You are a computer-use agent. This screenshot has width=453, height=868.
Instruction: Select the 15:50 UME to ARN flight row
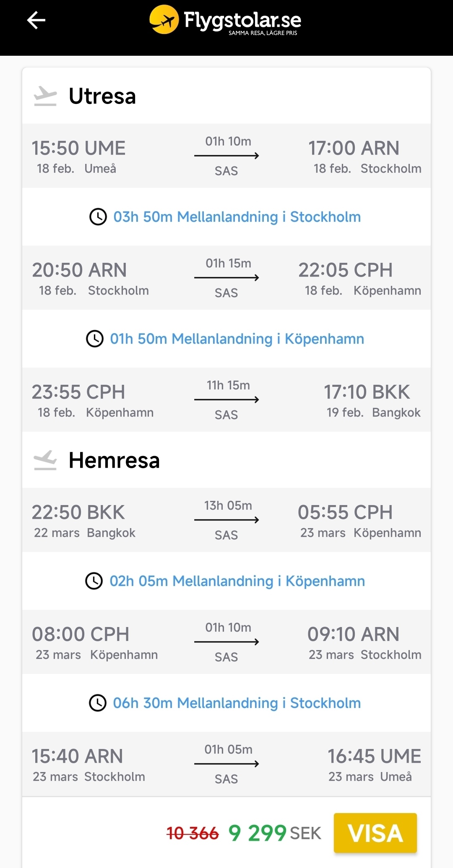coord(226,156)
